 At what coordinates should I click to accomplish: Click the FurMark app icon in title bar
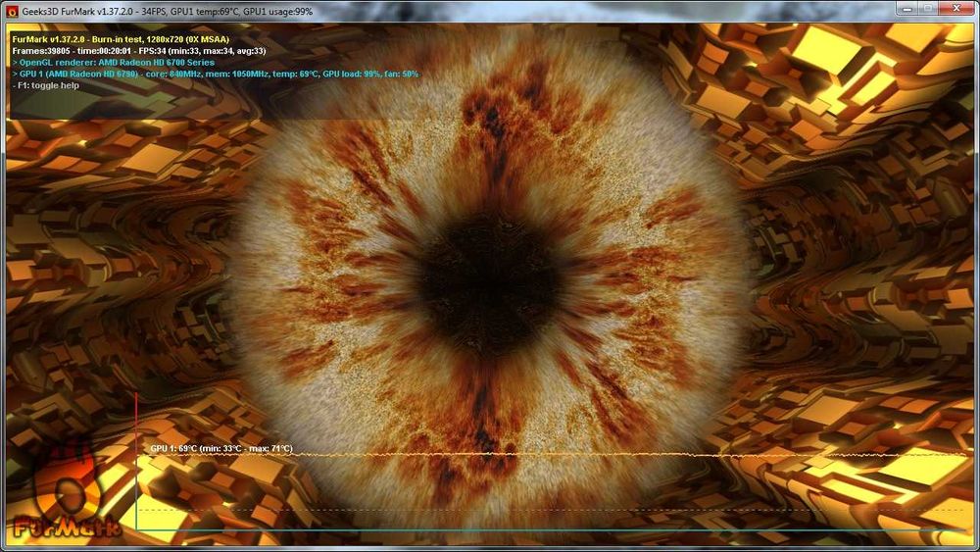(x=12, y=11)
